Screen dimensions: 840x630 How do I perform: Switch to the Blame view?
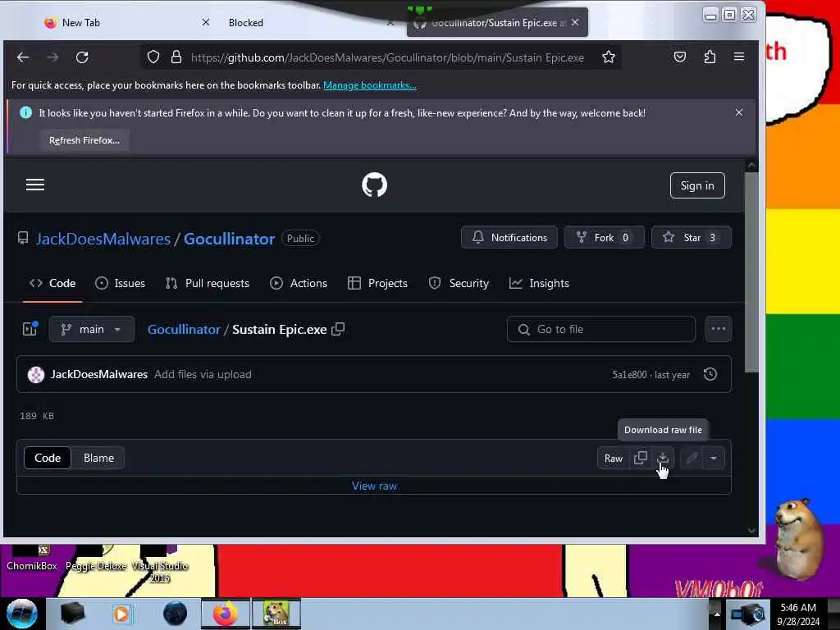(98, 458)
